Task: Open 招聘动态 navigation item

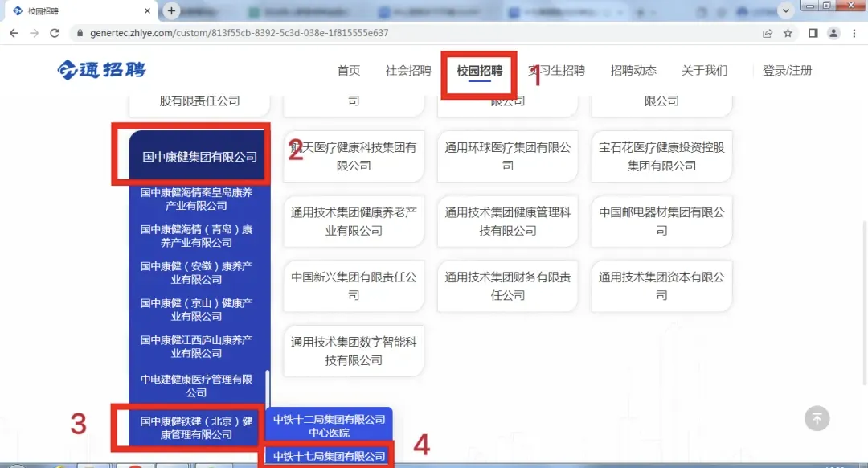Action: point(633,70)
